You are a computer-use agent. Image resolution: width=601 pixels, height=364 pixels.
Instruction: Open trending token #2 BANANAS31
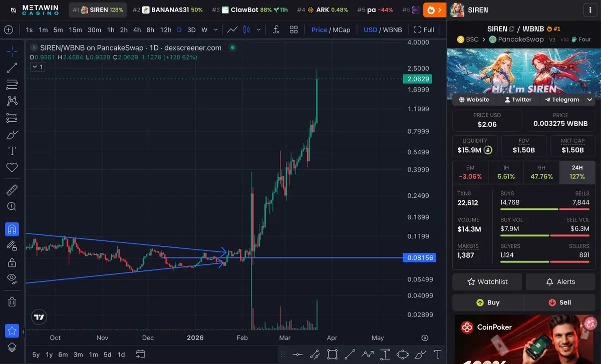click(167, 10)
